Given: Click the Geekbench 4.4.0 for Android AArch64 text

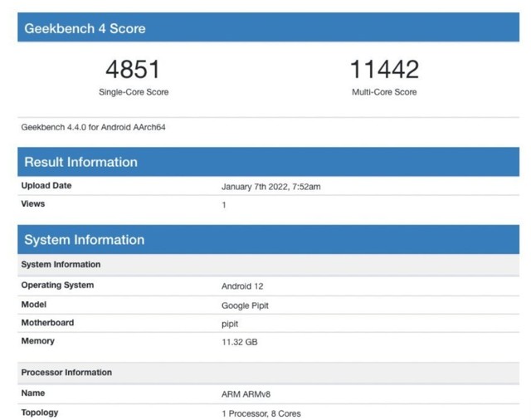Looking at the screenshot, I should [95, 128].
